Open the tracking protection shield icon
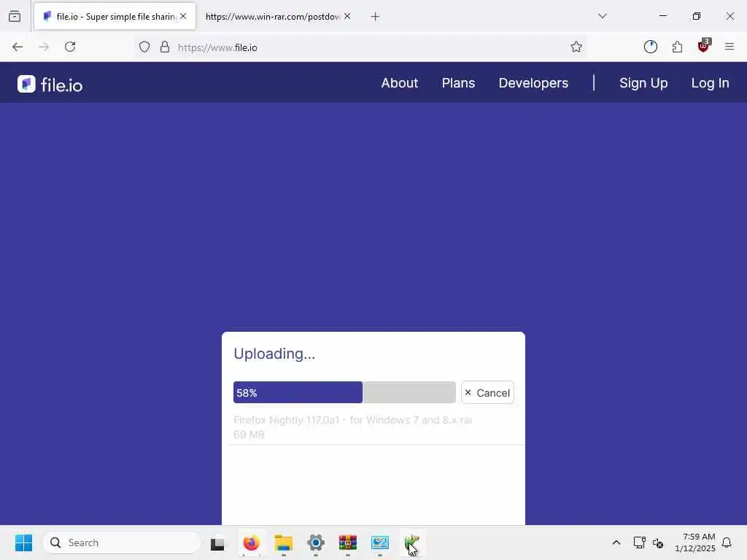 pos(144,47)
